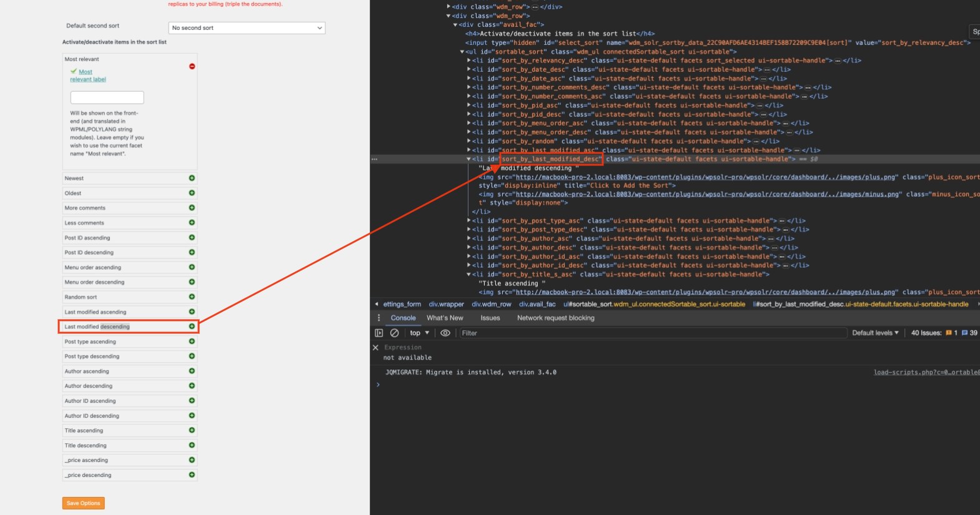Add Menu order descending plus icon
Viewport: 980px width, 515px height.
(192, 282)
